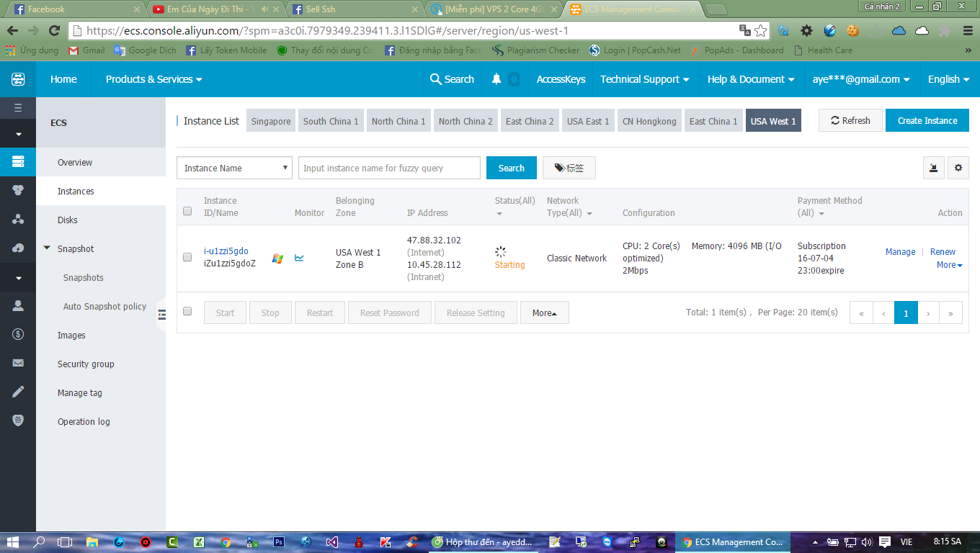Image resolution: width=980 pixels, height=553 pixels.
Task: Open Security group in ECS menu
Action: click(x=86, y=364)
